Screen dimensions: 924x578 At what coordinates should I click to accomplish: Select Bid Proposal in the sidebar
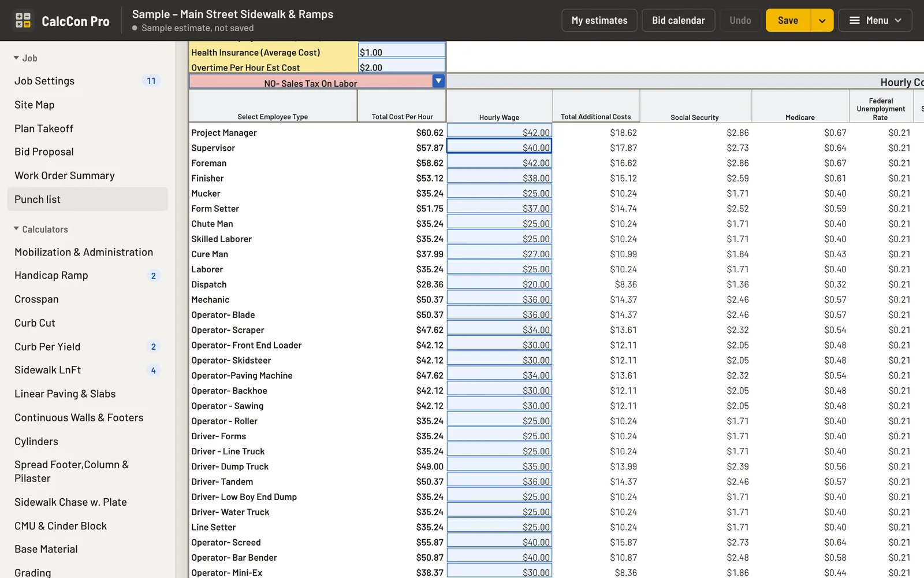coord(88,151)
